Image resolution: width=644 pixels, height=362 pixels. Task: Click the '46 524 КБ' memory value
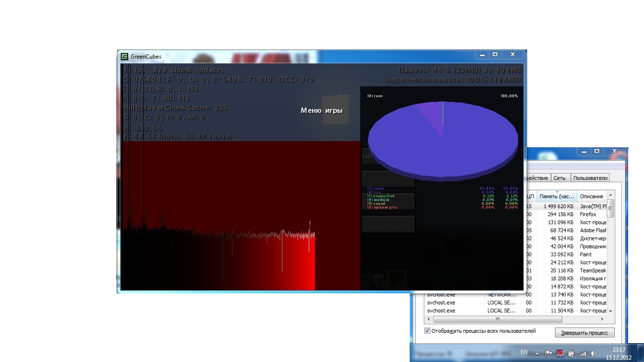[562, 238]
